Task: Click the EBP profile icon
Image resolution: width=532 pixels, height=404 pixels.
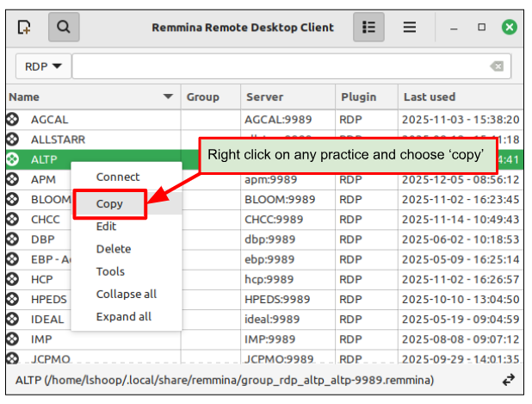Action: point(13,259)
